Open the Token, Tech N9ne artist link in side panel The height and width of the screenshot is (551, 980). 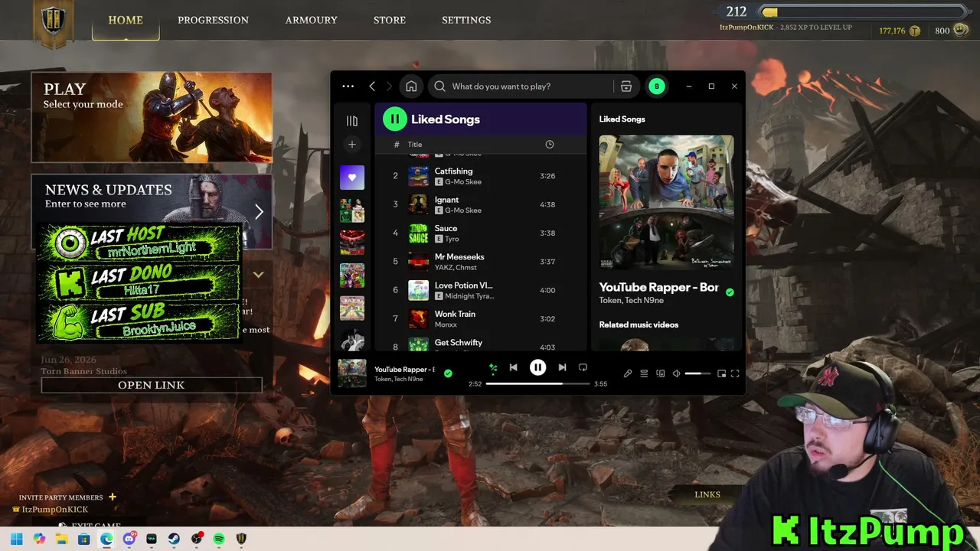pyautogui.click(x=631, y=301)
